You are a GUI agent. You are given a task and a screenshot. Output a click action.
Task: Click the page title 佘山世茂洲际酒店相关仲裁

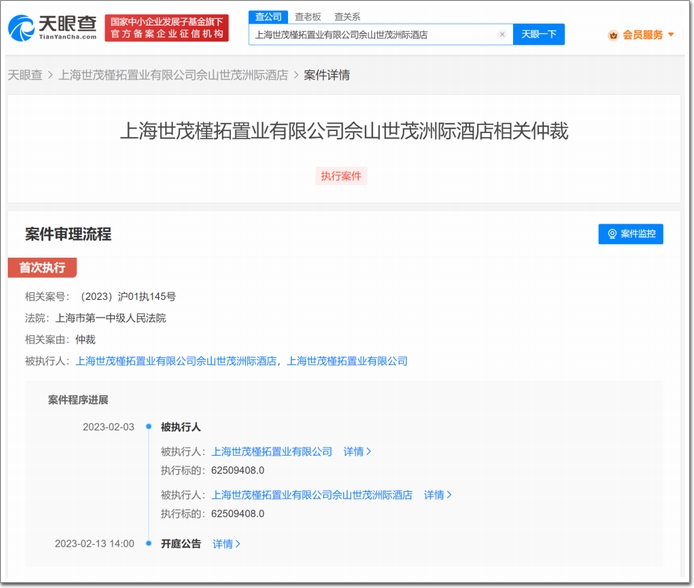click(344, 131)
